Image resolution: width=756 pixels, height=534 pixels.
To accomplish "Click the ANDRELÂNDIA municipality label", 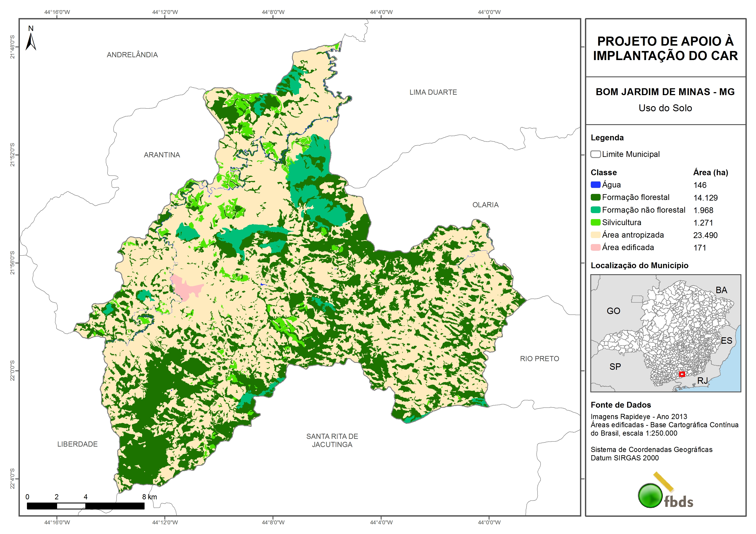I will [132, 55].
